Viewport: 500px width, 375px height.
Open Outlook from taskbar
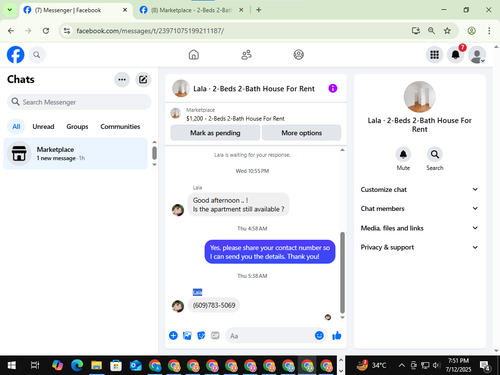[x=135, y=366]
